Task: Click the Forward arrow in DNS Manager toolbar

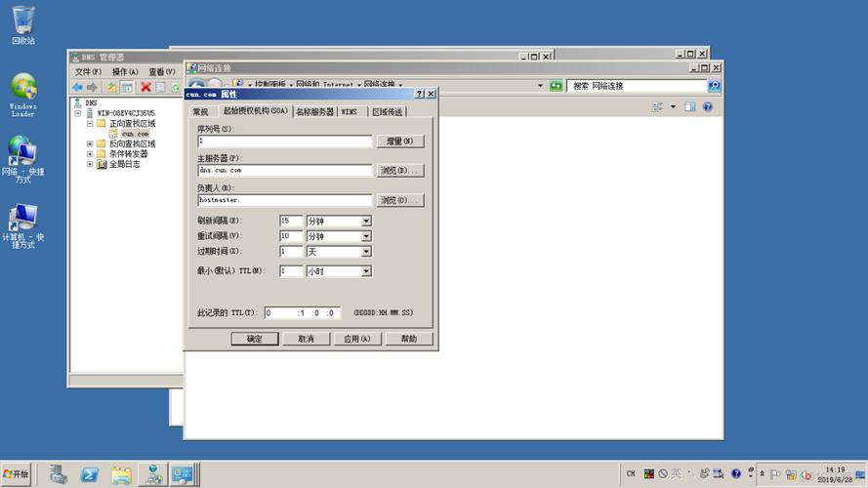Action: [x=92, y=87]
